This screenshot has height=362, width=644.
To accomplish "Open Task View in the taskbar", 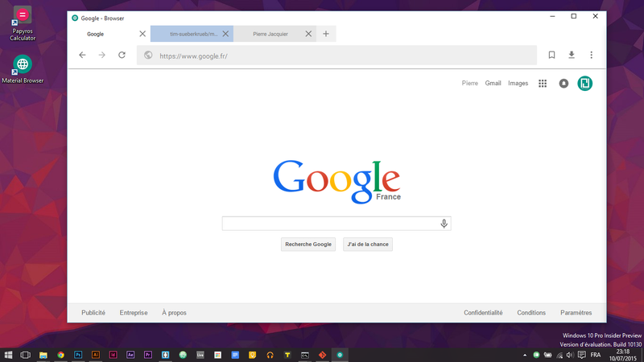I will click(x=26, y=355).
